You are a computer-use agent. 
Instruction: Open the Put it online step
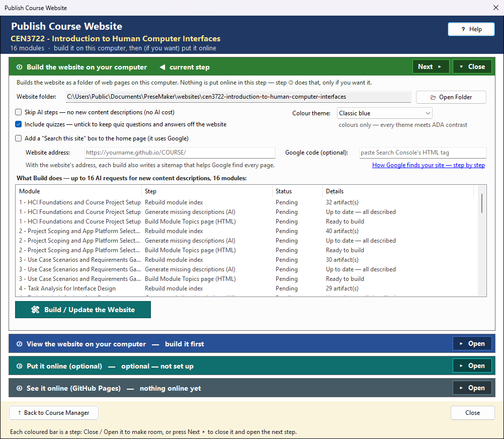(472, 365)
